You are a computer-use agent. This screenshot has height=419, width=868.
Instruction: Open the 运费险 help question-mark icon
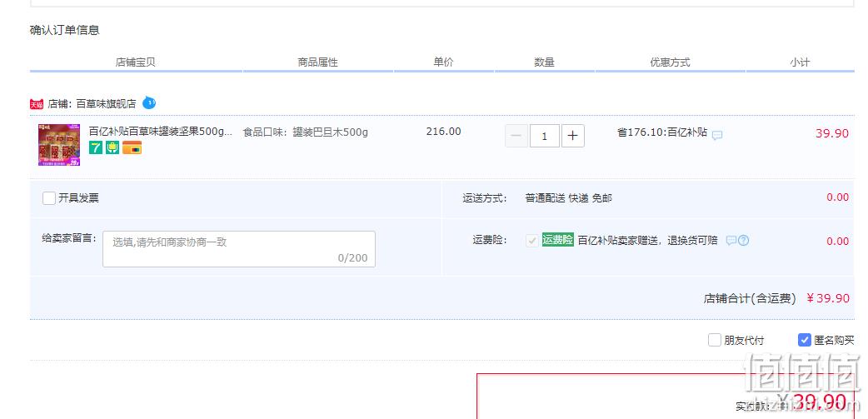click(743, 241)
